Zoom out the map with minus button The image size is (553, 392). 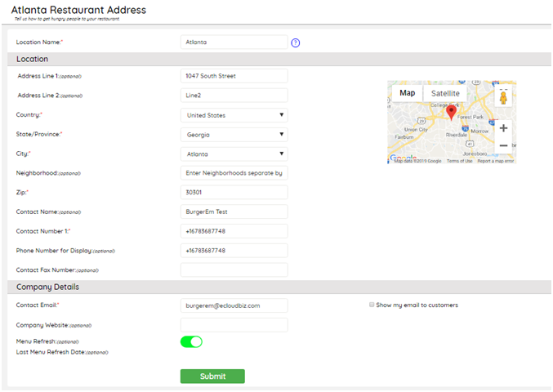coord(503,145)
